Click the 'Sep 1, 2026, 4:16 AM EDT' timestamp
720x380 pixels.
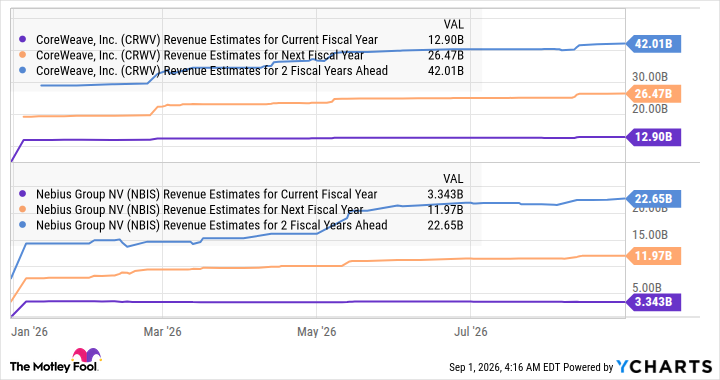505,367
